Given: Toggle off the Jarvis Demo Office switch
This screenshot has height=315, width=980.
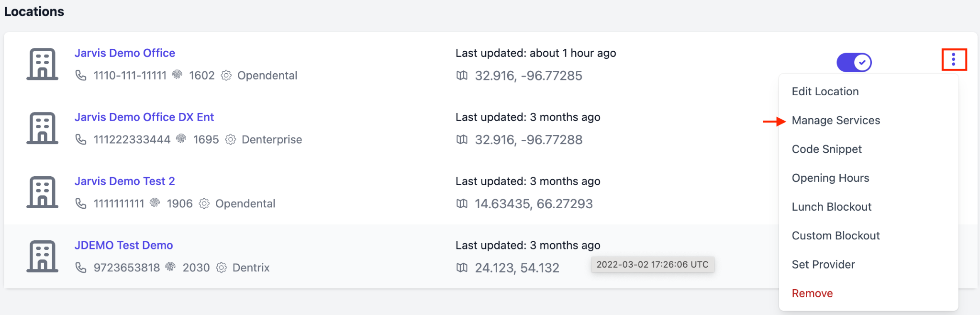Looking at the screenshot, I should click(x=854, y=62).
